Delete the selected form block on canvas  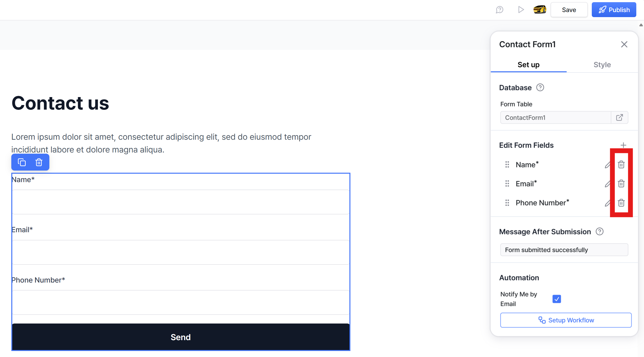(39, 162)
